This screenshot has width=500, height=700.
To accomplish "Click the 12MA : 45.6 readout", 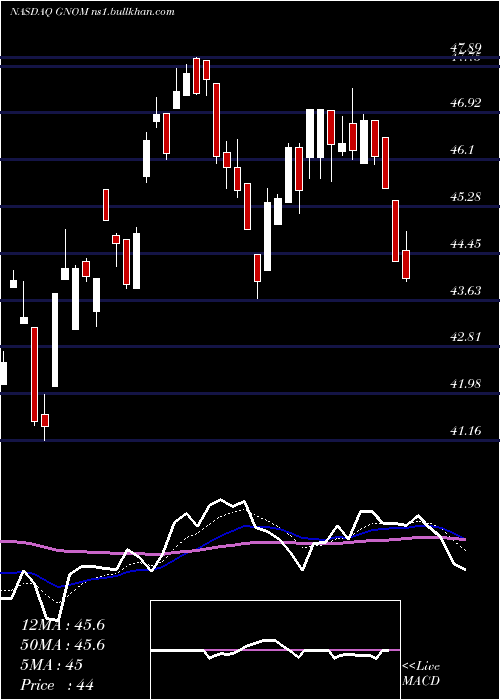I will click(62, 625).
